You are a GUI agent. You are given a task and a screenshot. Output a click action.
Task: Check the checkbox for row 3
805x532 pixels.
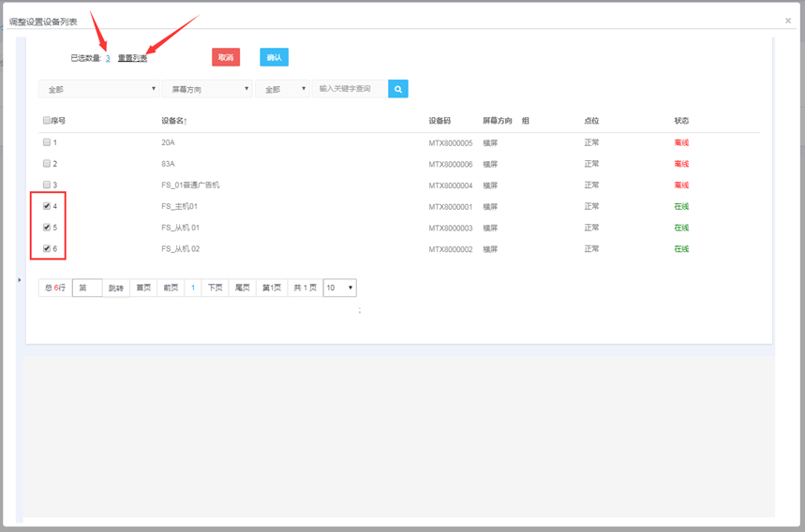click(x=47, y=185)
